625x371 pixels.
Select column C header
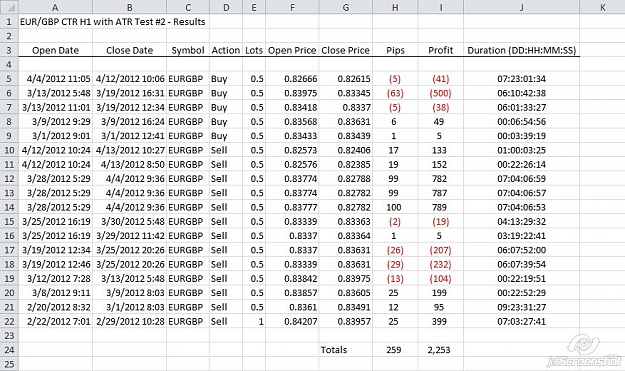click(188, 7)
